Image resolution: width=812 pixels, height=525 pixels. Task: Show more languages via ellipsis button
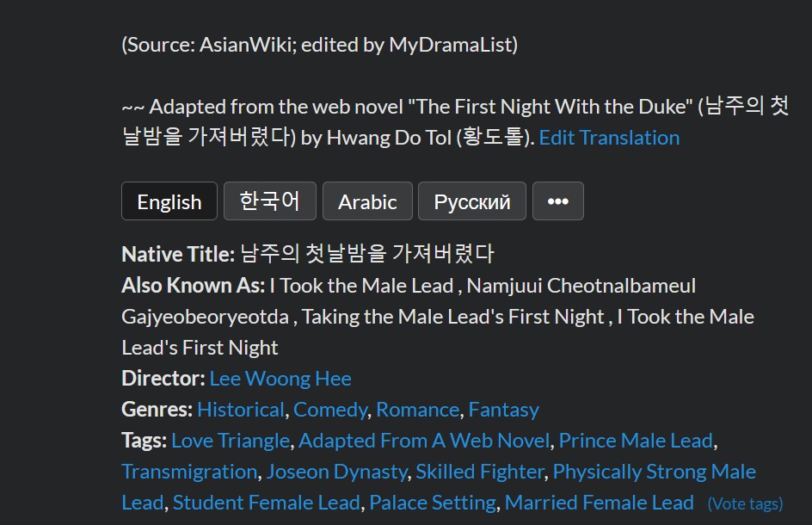coord(558,201)
